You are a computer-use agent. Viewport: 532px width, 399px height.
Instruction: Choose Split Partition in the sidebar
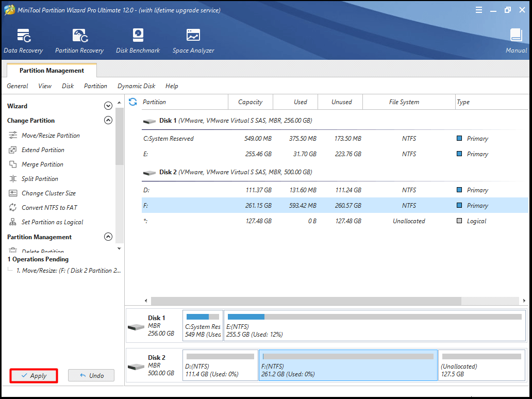[x=40, y=179]
